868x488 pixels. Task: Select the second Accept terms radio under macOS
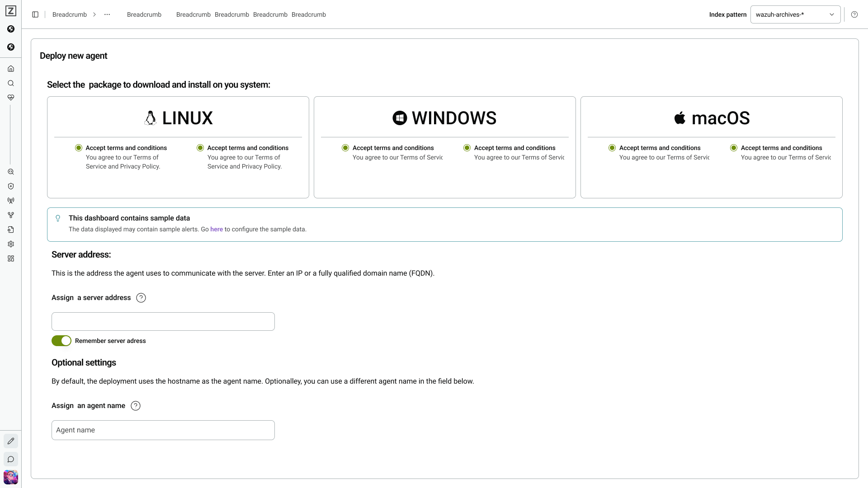pos(734,148)
